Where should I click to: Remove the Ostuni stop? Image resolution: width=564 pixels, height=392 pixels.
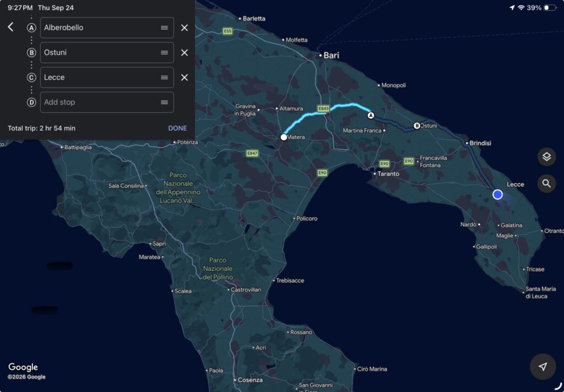184,52
